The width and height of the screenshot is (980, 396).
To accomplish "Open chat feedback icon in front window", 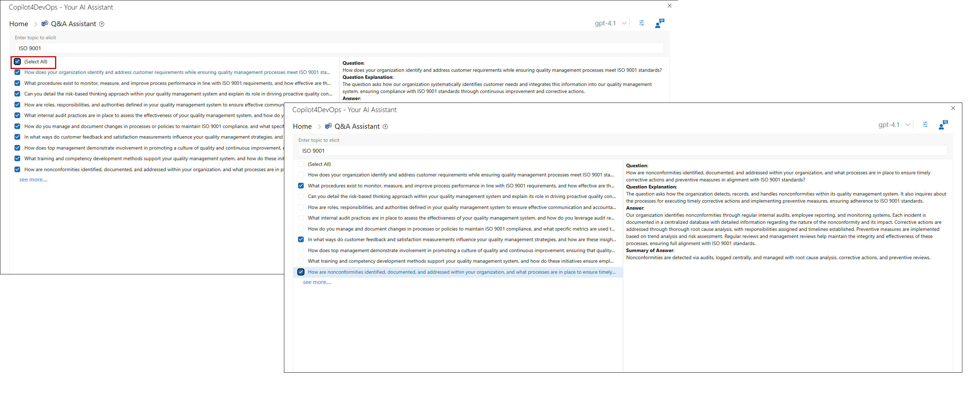I will [x=943, y=124].
